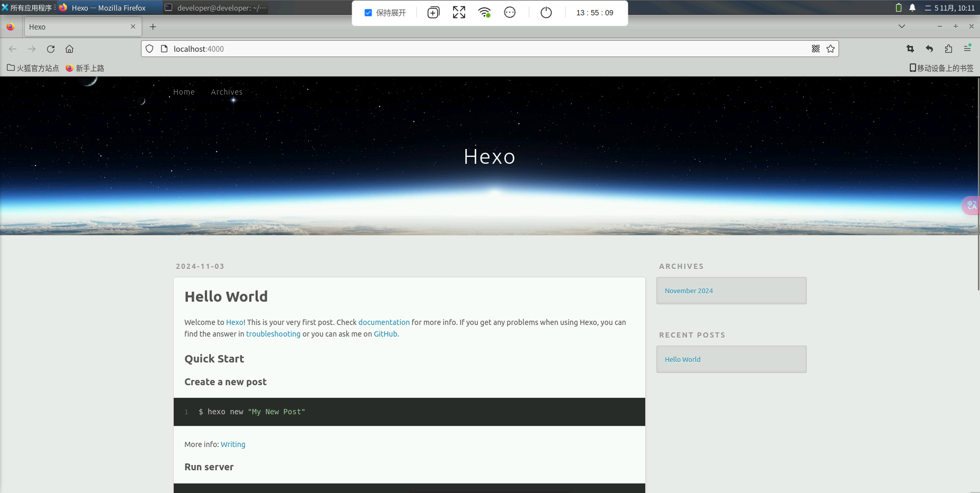Click the QR code icon in address bar

[x=816, y=49]
